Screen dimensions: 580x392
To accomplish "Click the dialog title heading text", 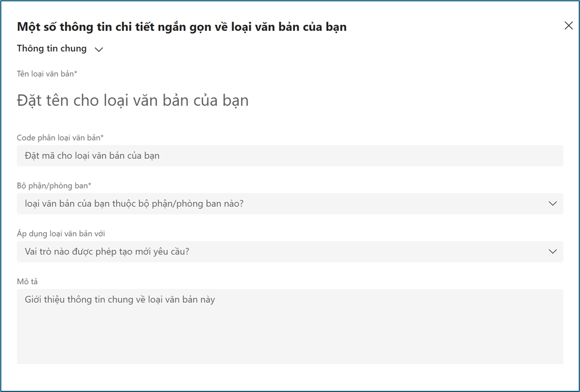I will pyautogui.click(x=182, y=27).
